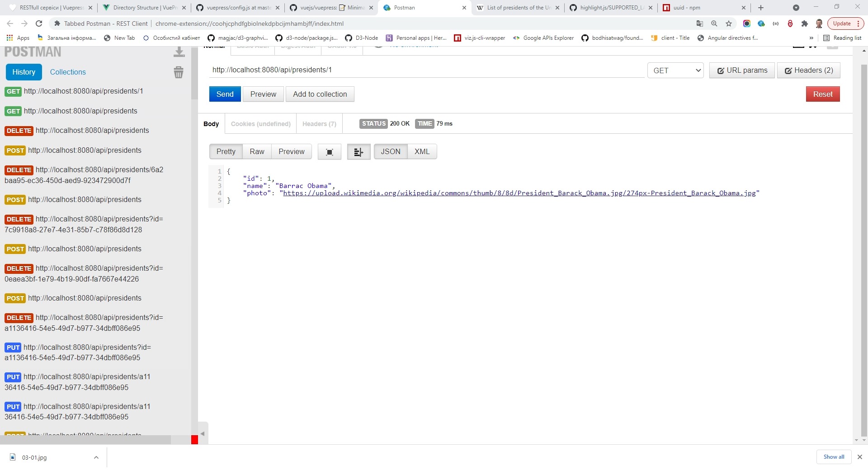Reload the page using the browser refresh icon

[39, 23]
